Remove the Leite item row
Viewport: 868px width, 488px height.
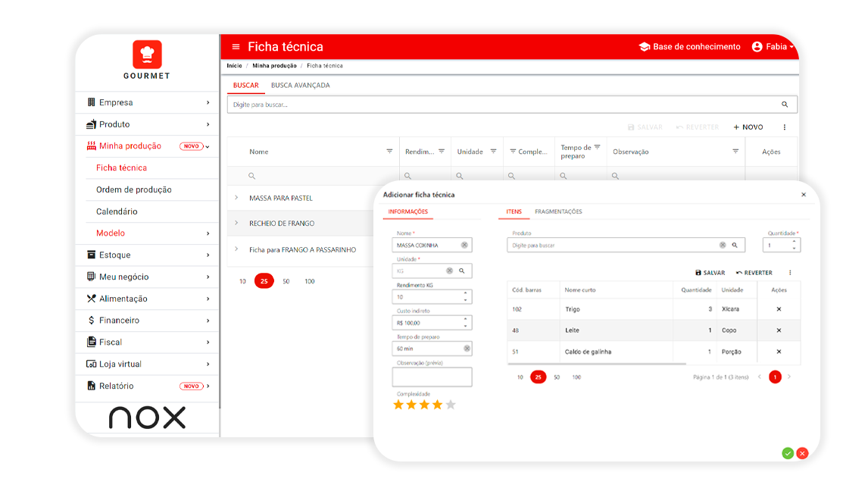(779, 330)
